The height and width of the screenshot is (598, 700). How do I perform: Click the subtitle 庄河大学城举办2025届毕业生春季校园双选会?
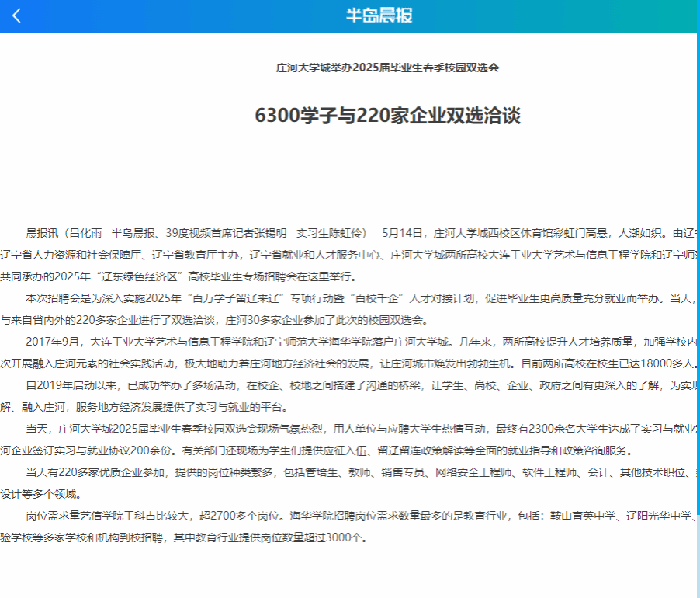click(387, 68)
